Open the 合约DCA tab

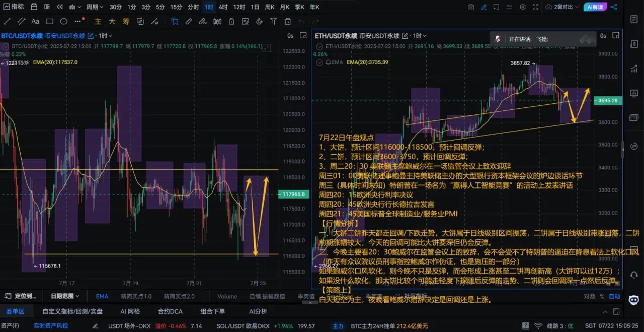[170, 311]
